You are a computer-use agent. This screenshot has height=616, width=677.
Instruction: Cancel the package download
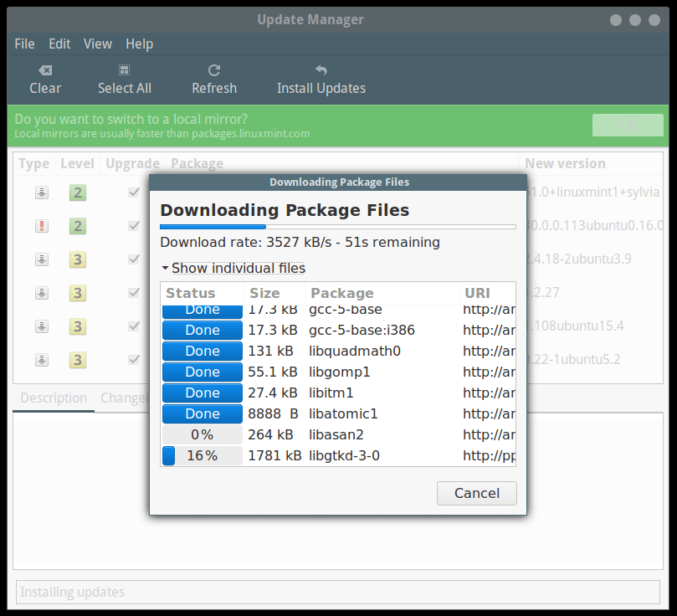click(x=476, y=493)
